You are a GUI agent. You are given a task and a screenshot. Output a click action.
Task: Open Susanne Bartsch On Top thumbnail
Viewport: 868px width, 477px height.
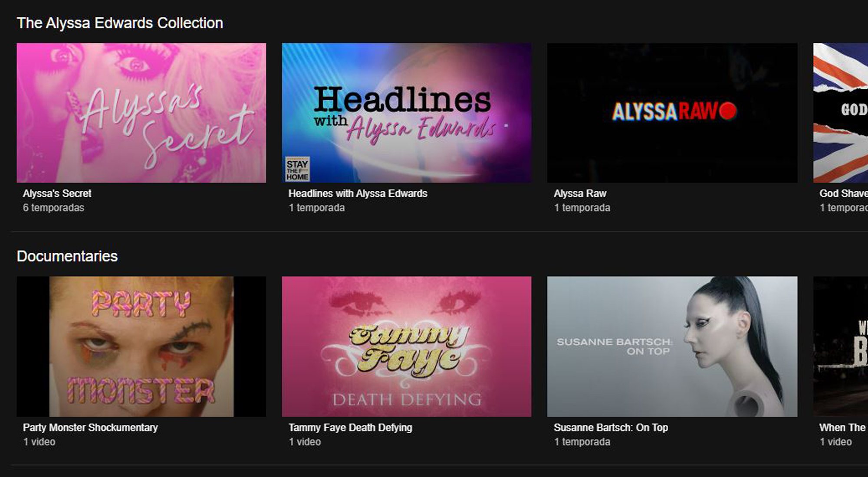click(x=672, y=346)
